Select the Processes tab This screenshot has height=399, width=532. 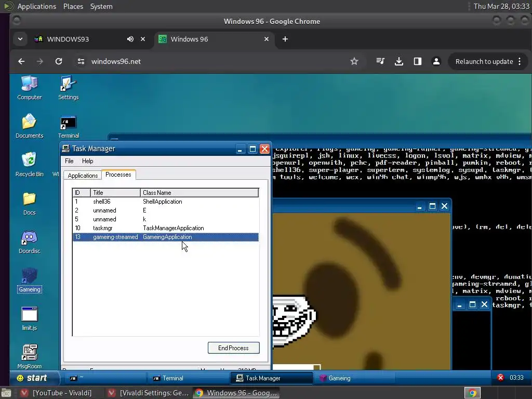[118, 175]
